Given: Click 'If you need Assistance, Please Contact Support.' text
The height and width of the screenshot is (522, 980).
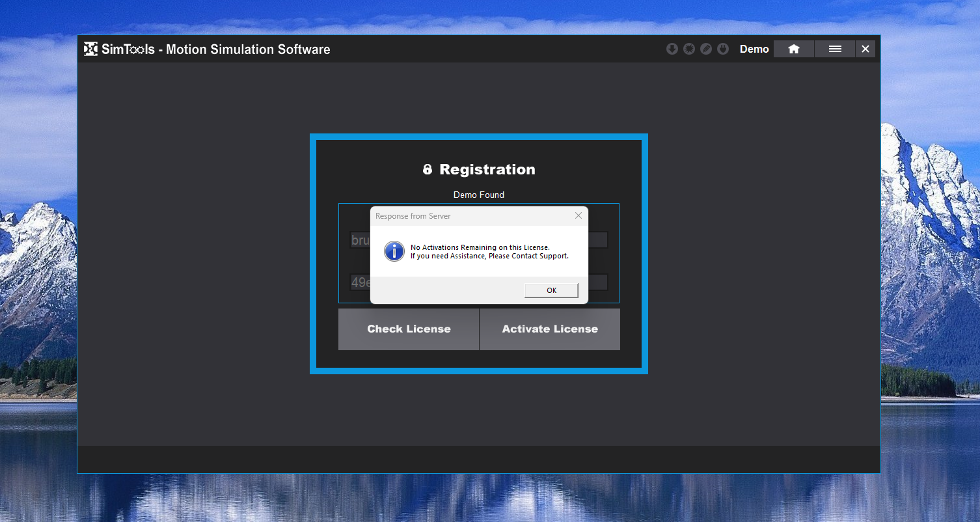Looking at the screenshot, I should tap(489, 256).
